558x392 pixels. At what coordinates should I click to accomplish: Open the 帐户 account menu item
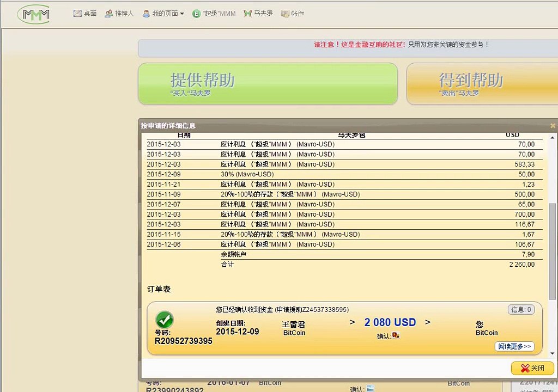click(x=293, y=14)
